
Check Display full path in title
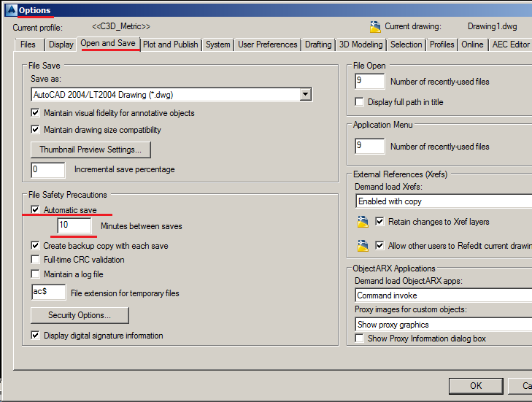click(359, 101)
